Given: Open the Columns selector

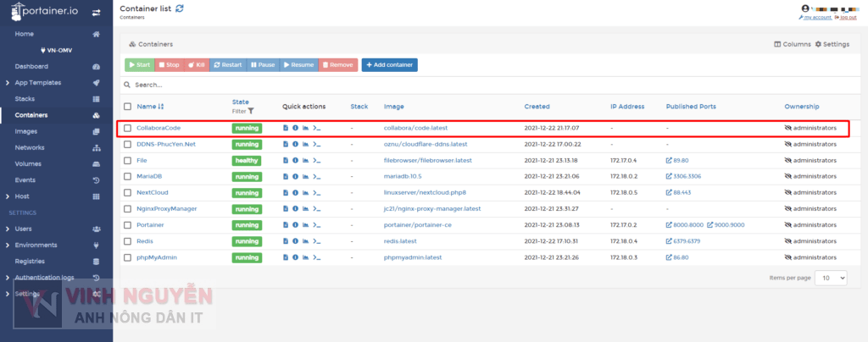Looking at the screenshot, I should (x=793, y=44).
